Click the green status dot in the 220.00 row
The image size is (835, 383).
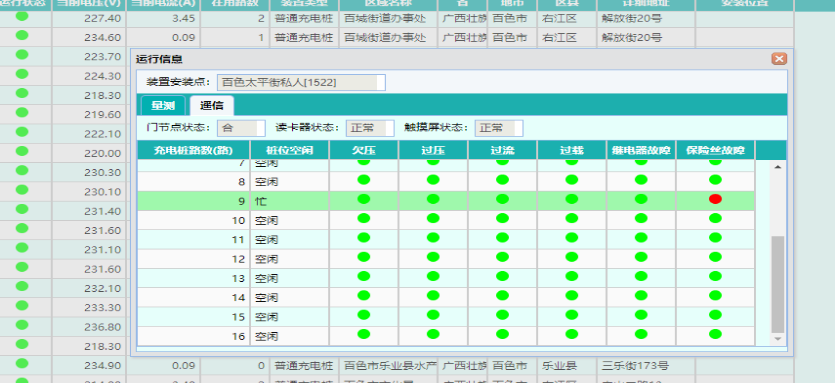(22, 151)
